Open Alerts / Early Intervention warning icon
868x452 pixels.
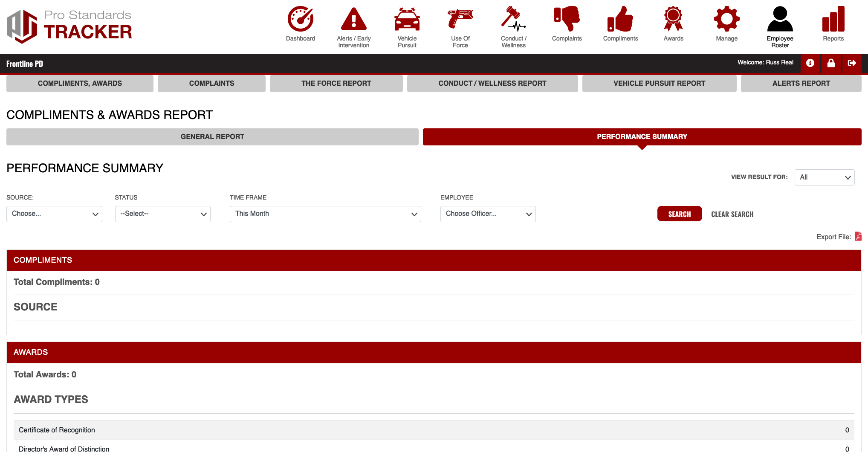coord(353,19)
